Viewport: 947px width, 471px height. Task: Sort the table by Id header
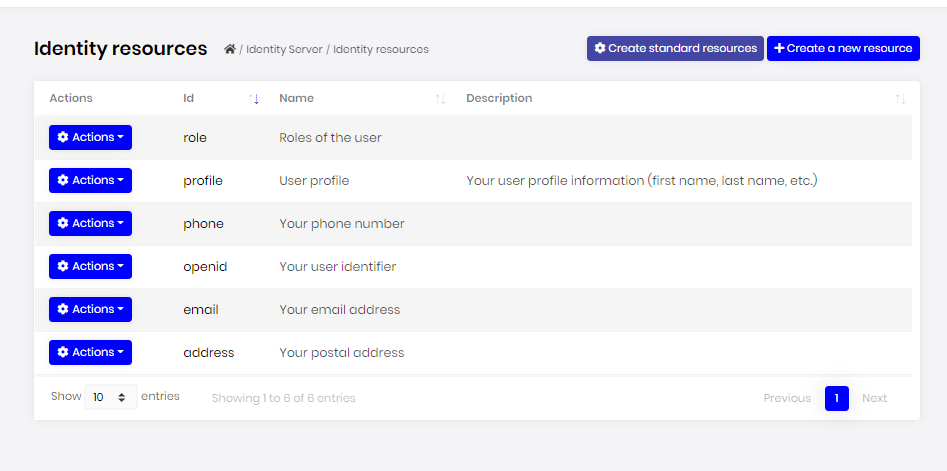coord(189,98)
